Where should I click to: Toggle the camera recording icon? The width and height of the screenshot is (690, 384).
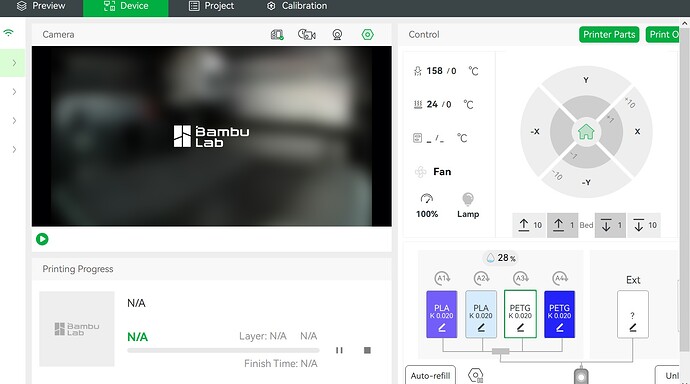click(x=307, y=34)
